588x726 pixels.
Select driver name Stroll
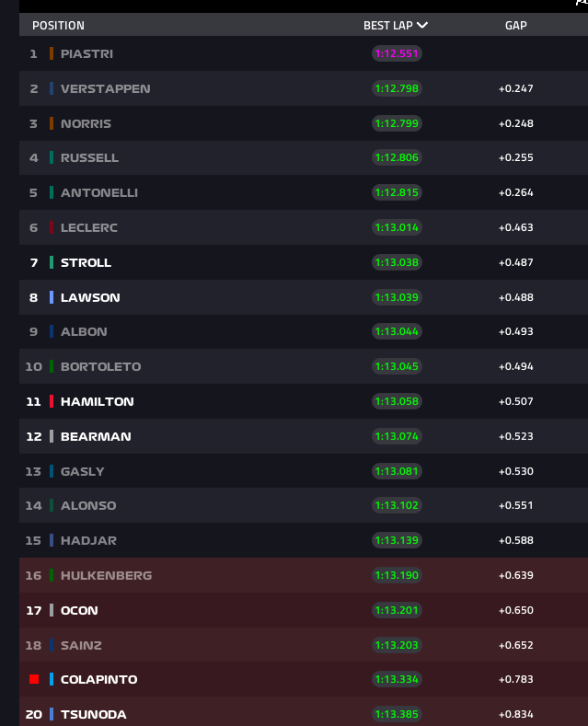86,262
